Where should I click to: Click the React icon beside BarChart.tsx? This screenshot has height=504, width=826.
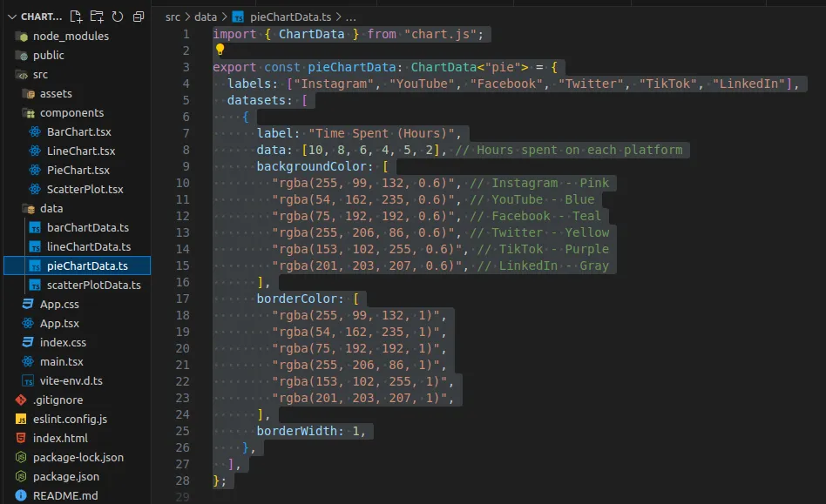click(35, 132)
